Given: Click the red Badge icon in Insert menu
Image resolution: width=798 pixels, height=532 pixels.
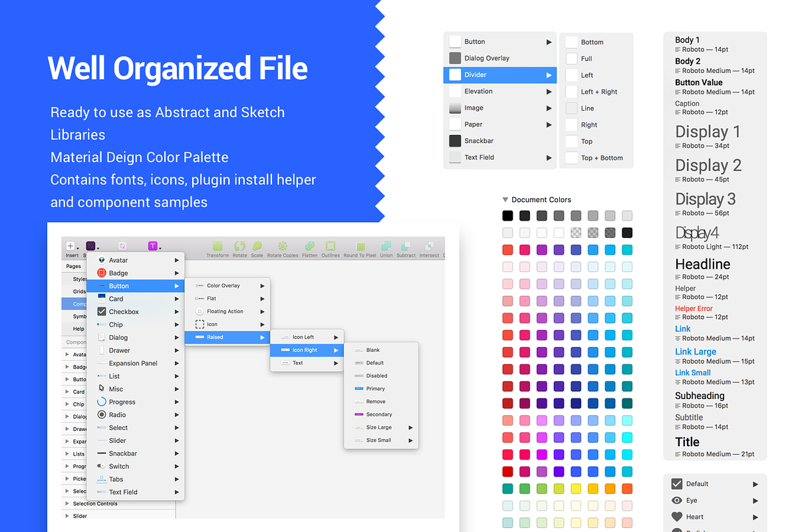Looking at the screenshot, I should (x=102, y=273).
